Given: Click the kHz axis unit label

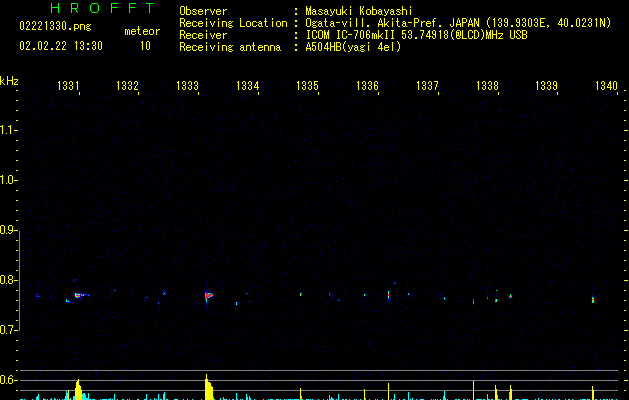Looking at the screenshot, I should coord(9,81).
